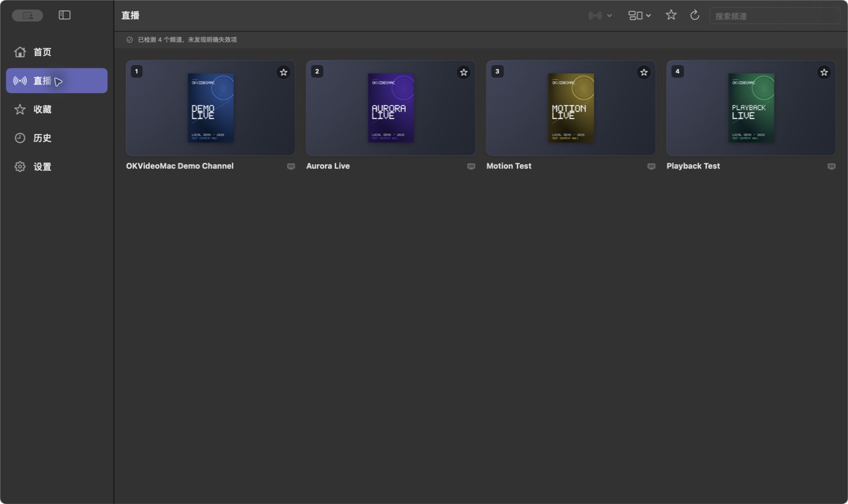
Task: Click the Playback Test title text
Action: (x=693, y=166)
